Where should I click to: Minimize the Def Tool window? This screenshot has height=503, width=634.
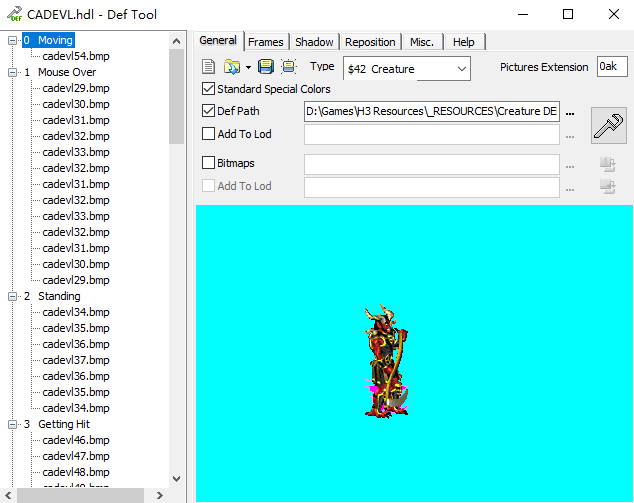523,14
